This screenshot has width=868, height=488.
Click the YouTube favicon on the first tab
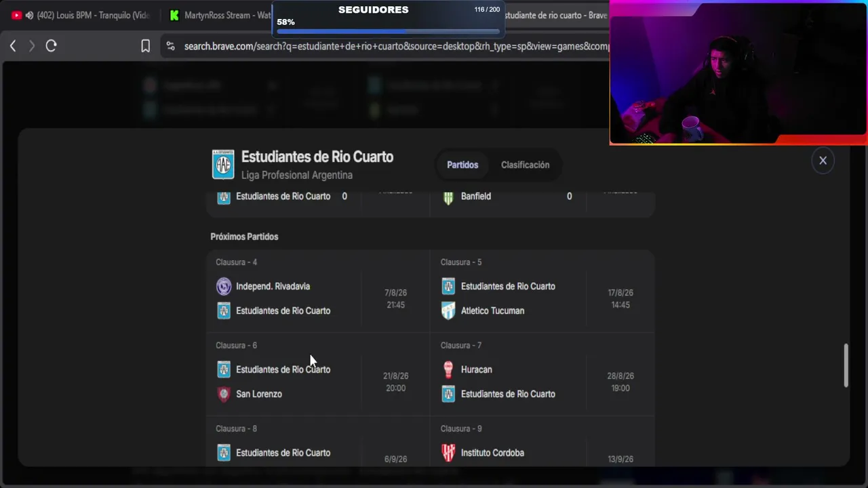point(17,15)
